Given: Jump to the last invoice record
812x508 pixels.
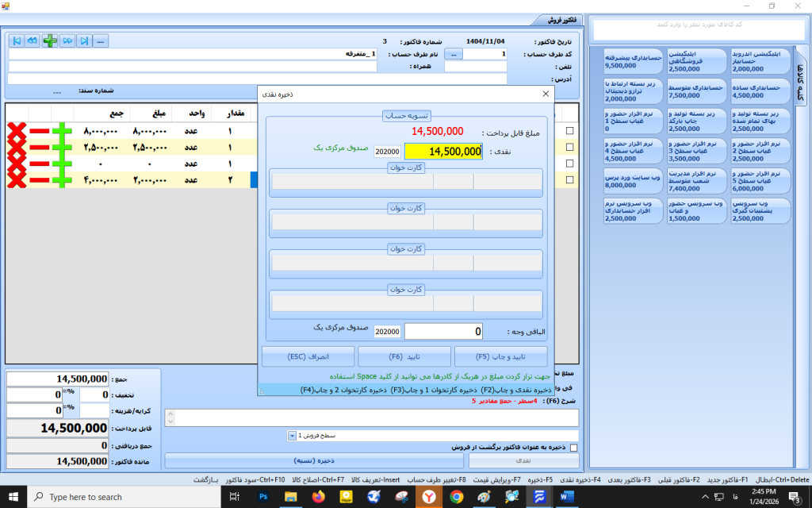Looking at the screenshot, I should [x=84, y=40].
